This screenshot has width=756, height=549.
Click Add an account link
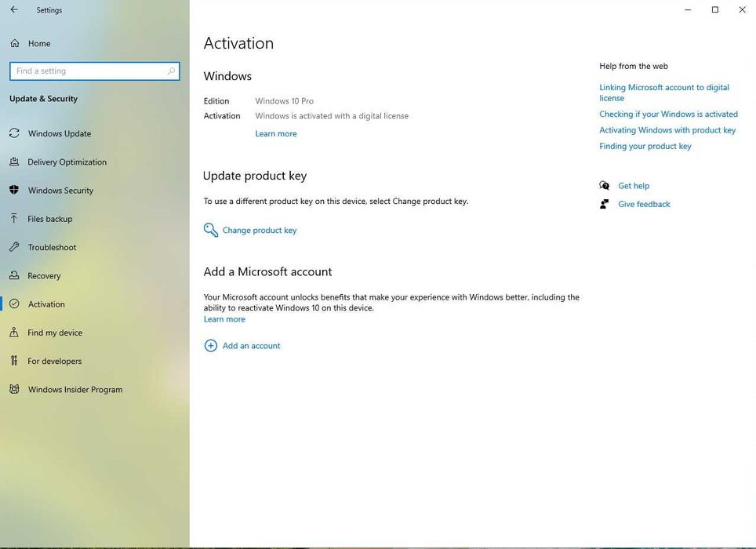point(251,346)
